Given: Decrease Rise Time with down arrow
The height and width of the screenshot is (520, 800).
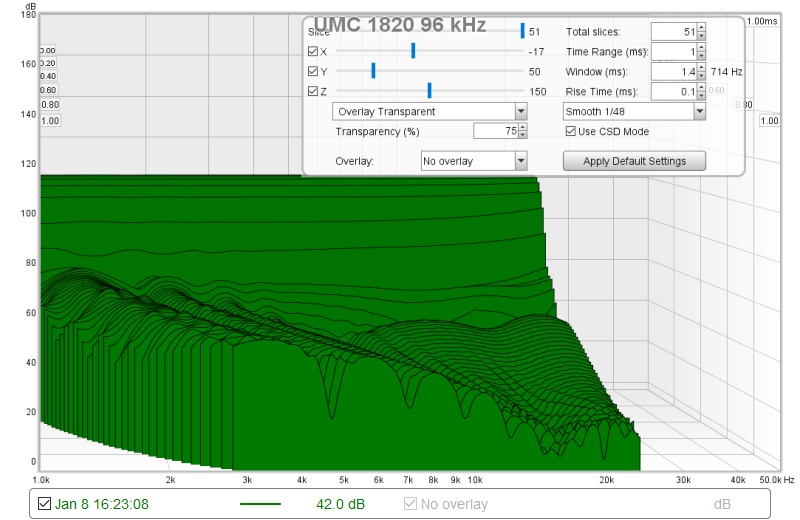Looking at the screenshot, I should click(702, 95).
